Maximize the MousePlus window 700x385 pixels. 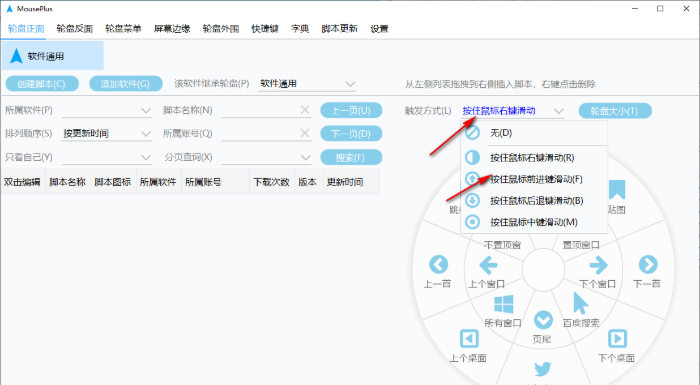[660, 8]
